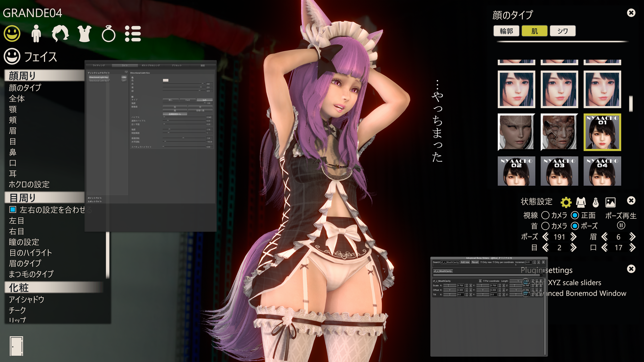Screen dimensions: 644x362
Task: Advance ポーズ number with right arrow
Action: [574, 237]
